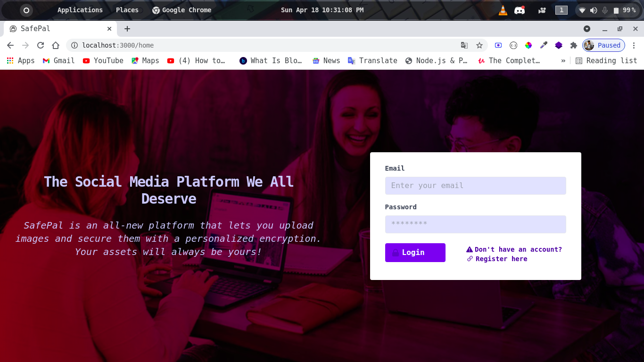The height and width of the screenshot is (362, 644).
Task: Open the color wheel extension icon
Action: 528,45
